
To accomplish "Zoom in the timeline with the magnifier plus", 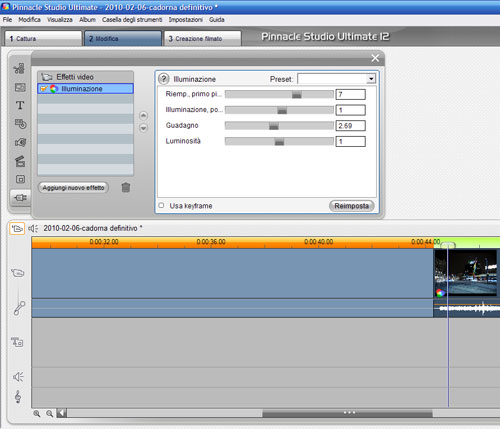I will click(37, 414).
